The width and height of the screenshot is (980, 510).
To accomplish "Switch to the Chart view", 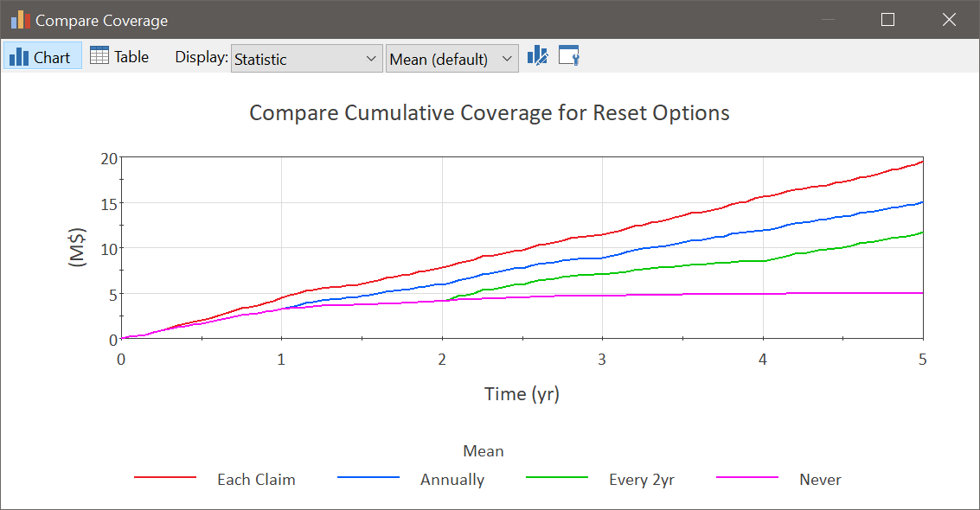I will click(42, 57).
